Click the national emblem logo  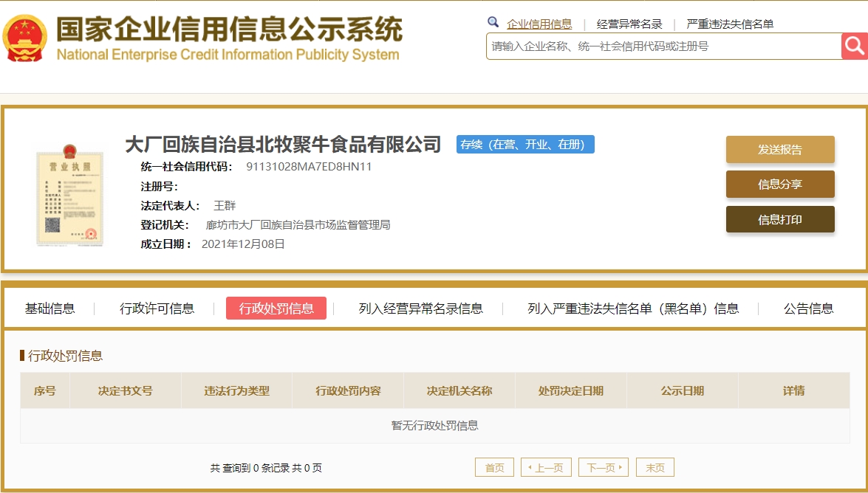pos(25,38)
